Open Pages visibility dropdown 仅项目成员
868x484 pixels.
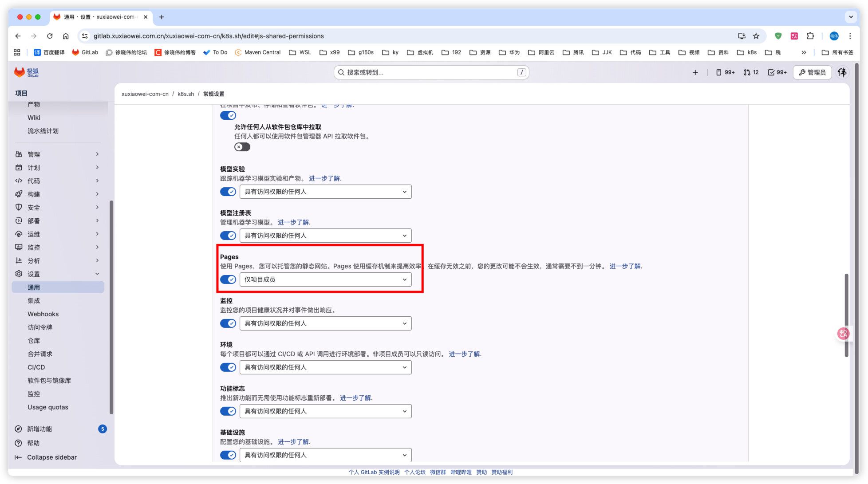[325, 279]
